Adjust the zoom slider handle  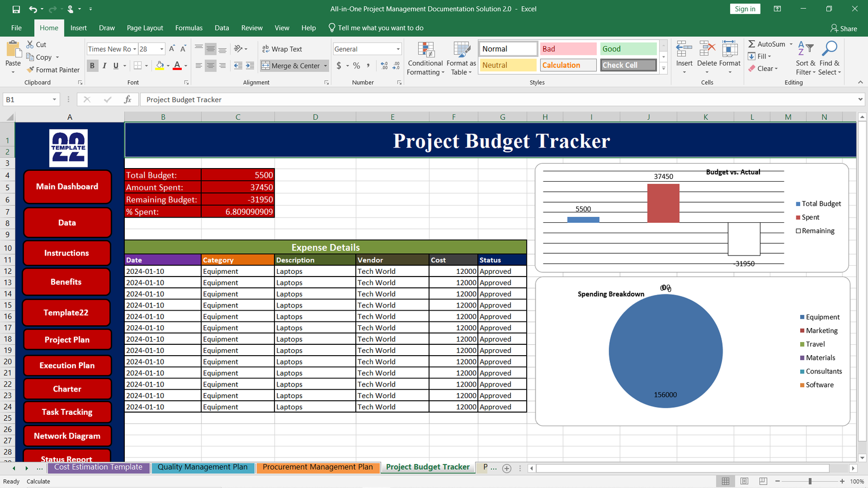(x=810, y=481)
